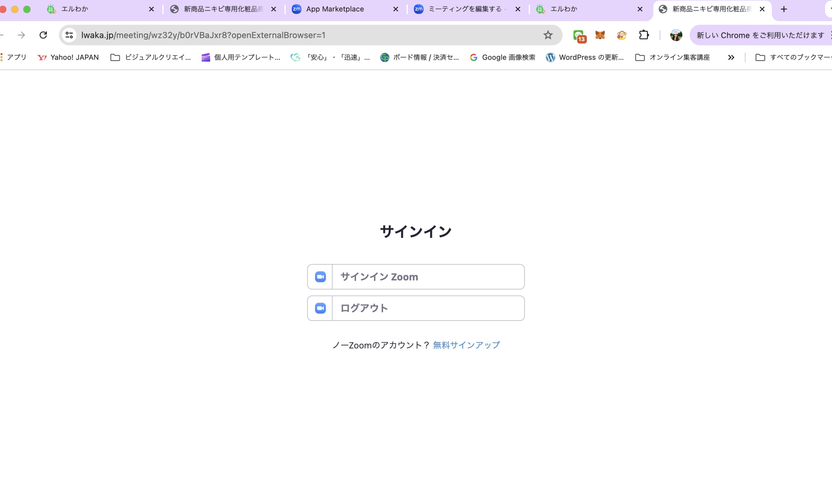Close the second エルわか tab
The width and height of the screenshot is (832, 504).
click(x=640, y=9)
